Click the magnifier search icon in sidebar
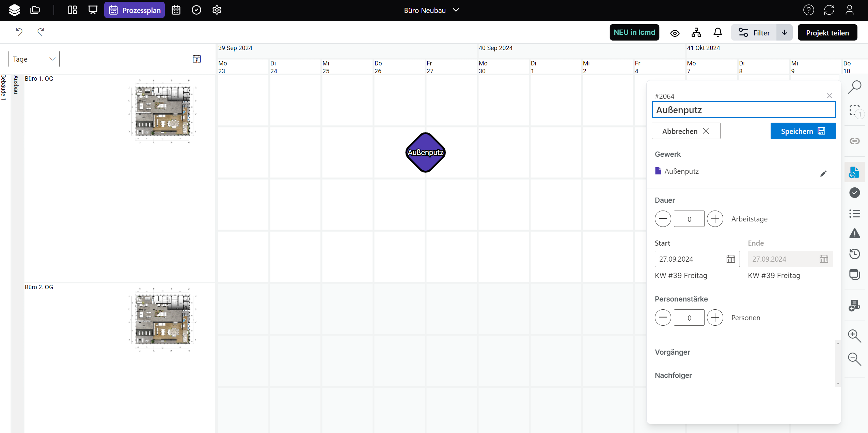The width and height of the screenshot is (868, 433). coord(854,87)
